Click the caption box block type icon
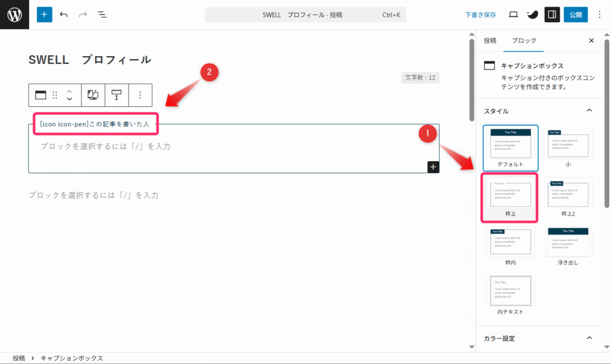Screen dimensions: 611x364 tap(41, 95)
